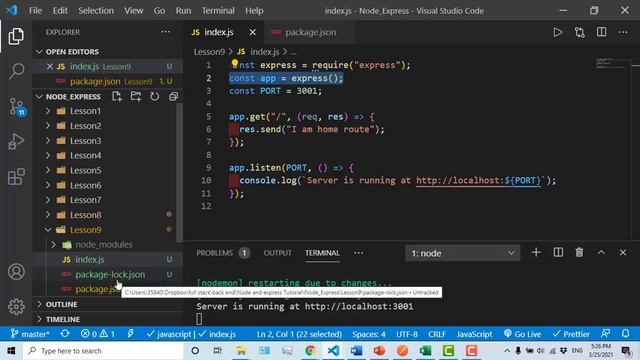Open the Search view in activity bar
The width and height of the screenshot is (640, 360).
(16, 71)
